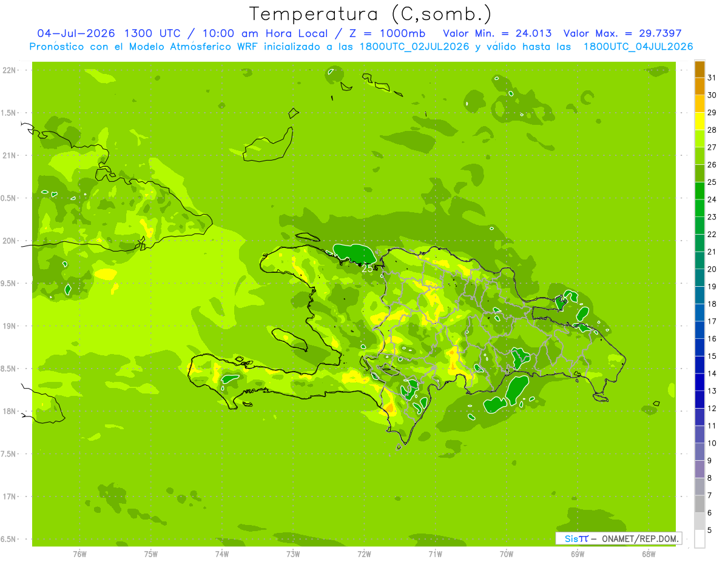Click the "68W" longitude axis label

[x=649, y=553]
